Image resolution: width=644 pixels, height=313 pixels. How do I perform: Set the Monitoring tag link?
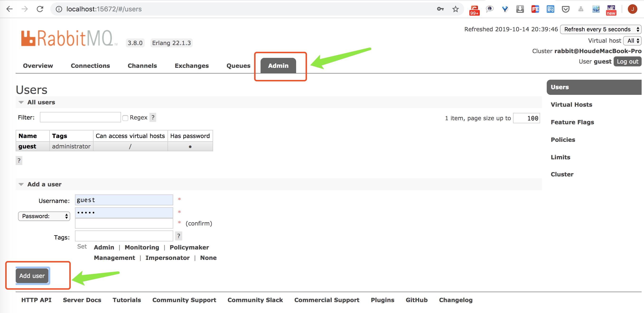142,247
